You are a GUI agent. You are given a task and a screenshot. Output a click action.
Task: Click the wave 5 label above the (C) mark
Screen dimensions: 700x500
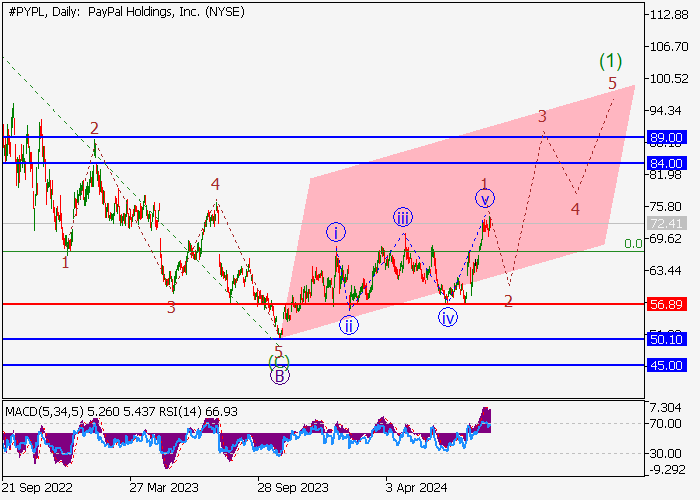(x=279, y=351)
